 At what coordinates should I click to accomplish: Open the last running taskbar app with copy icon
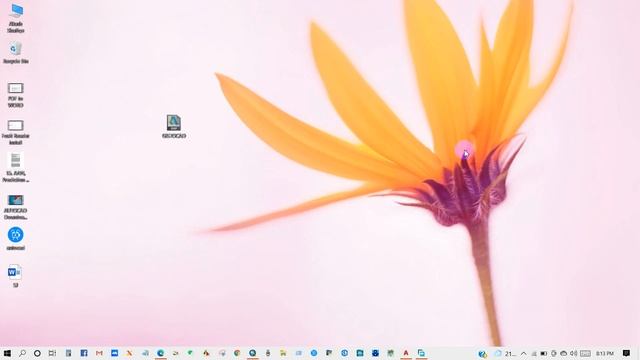click(x=421, y=353)
